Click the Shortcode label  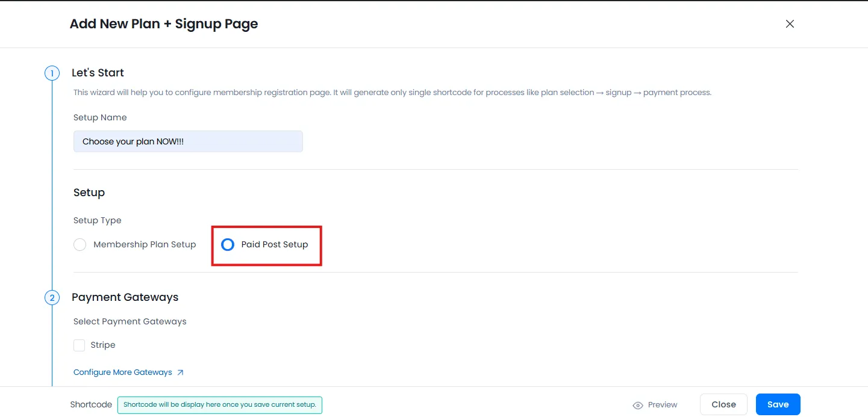pyautogui.click(x=90, y=404)
